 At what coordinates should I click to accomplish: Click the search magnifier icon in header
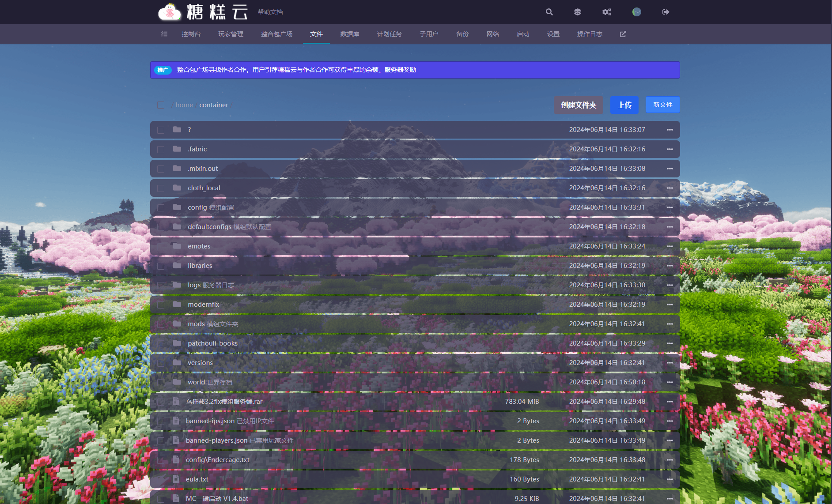click(x=549, y=12)
